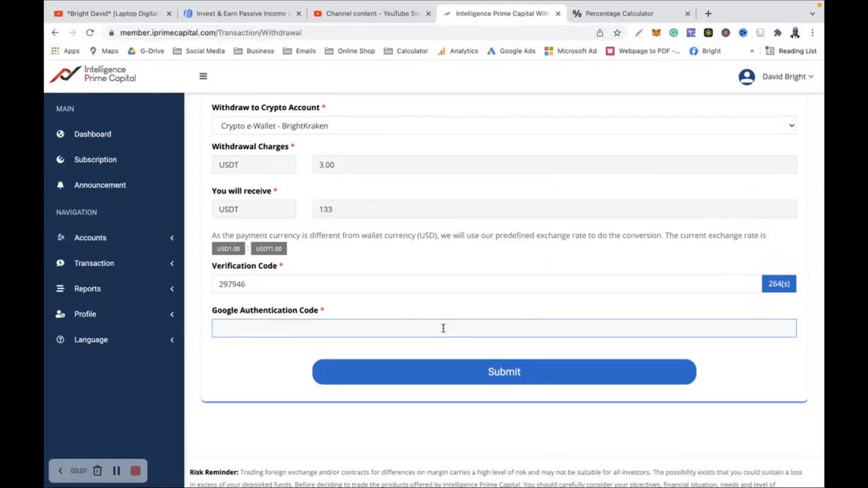Click the Dashboard globe icon
Viewport: 868px width, 488px height.
tap(60, 134)
